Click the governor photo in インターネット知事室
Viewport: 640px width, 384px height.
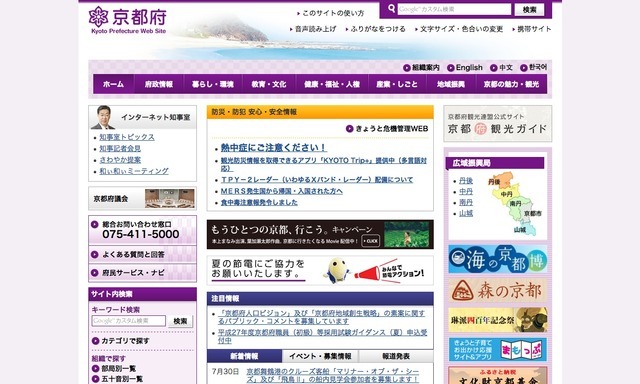coord(102,118)
